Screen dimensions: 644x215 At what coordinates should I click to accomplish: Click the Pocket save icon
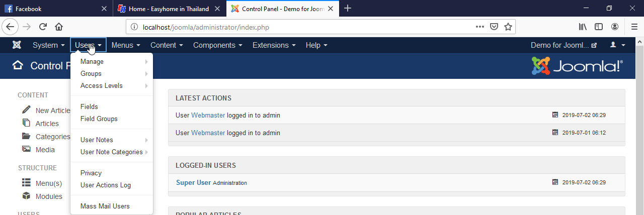click(494, 27)
